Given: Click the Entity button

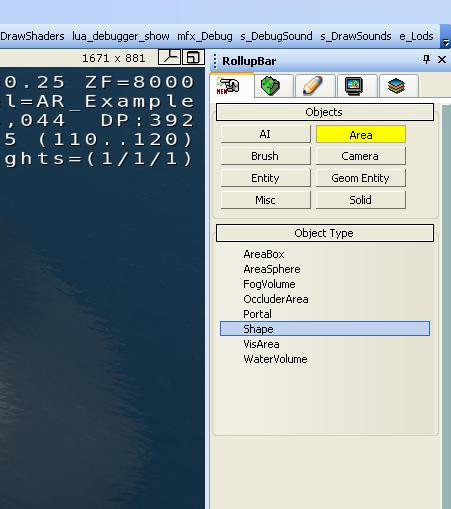Looking at the screenshot, I should (265, 178).
